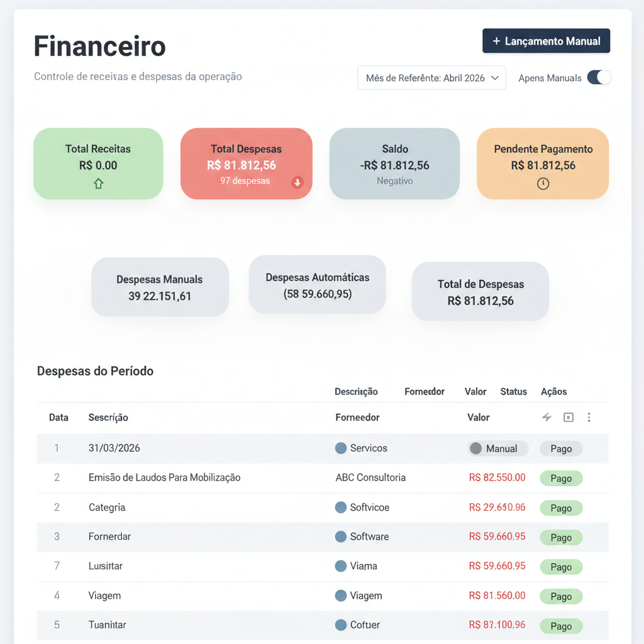Image resolution: width=644 pixels, height=644 pixels.
Task: Click the Negativo label in Saldo card
Action: click(395, 180)
